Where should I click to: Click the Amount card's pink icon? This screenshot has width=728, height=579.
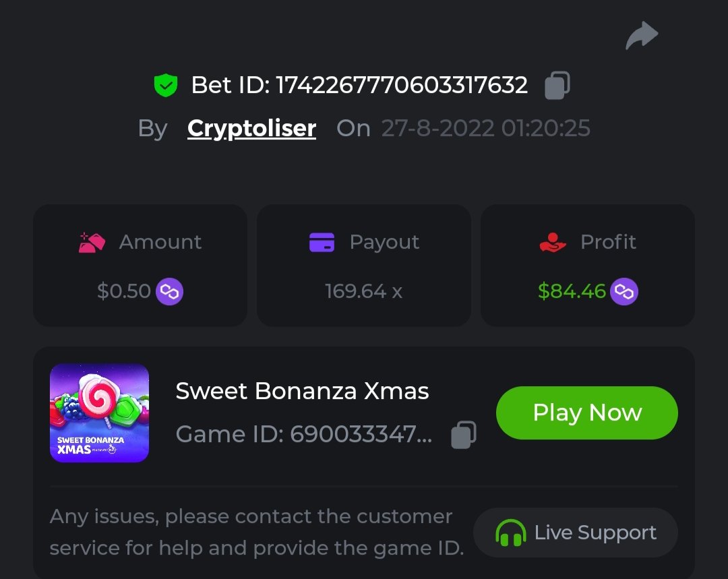pos(92,242)
